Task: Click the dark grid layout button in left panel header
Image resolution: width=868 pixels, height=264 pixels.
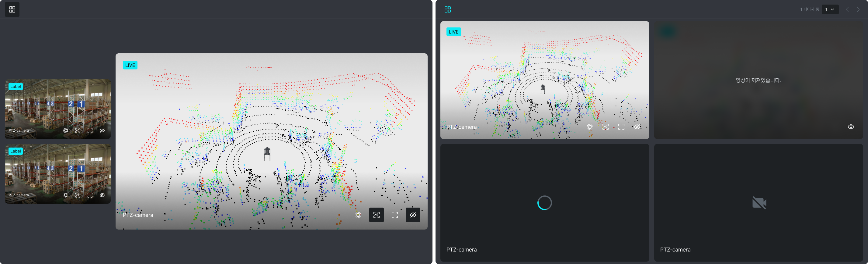Action: (12, 9)
